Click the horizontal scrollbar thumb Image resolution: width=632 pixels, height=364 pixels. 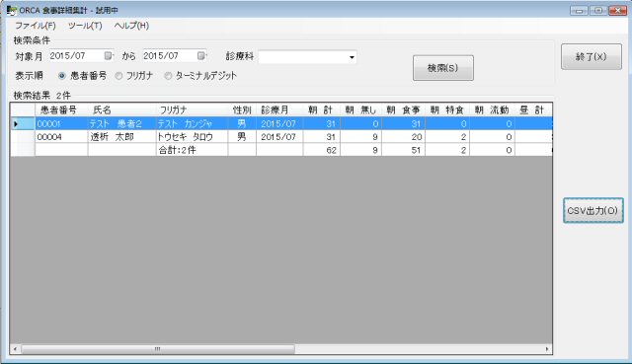[x=158, y=349]
